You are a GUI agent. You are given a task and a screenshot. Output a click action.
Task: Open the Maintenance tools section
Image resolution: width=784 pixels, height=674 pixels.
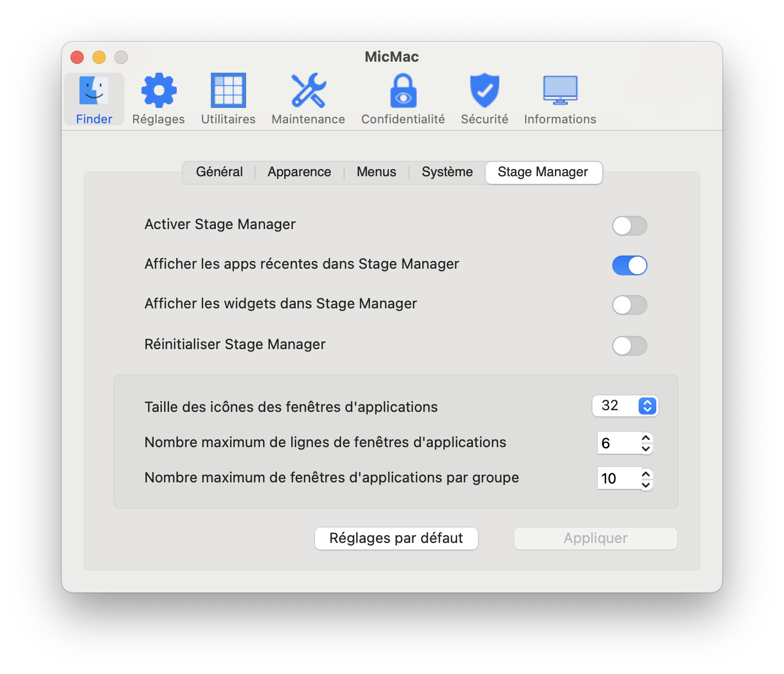[308, 100]
